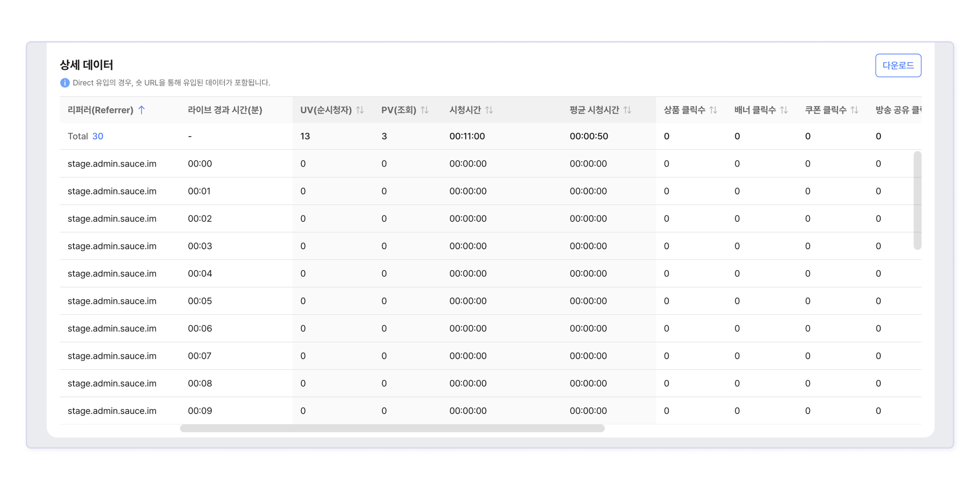Select the row with elapsed time 00:09

pyautogui.click(x=200, y=411)
